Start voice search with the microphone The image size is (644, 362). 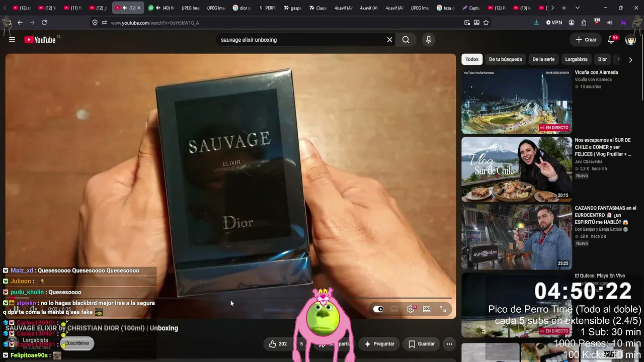(x=429, y=40)
